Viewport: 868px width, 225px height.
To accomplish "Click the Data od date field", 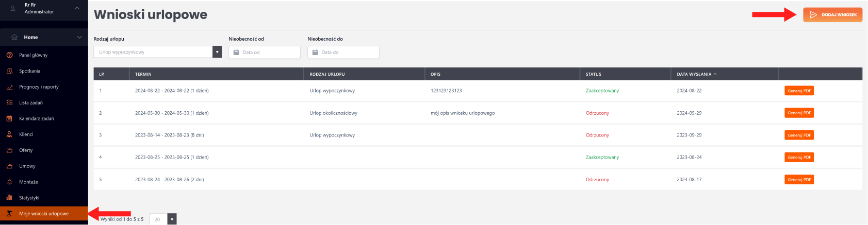I will (265, 53).
